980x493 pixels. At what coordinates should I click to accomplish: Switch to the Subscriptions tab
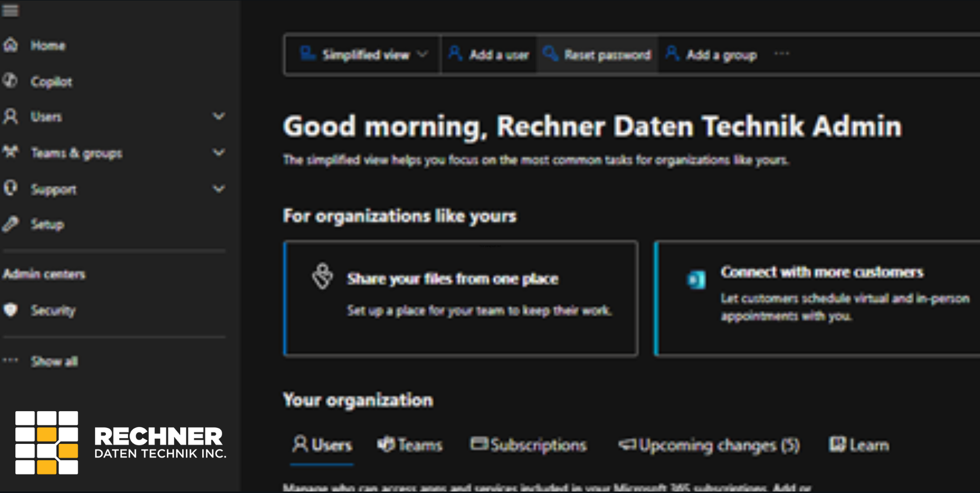click(529, 445)
